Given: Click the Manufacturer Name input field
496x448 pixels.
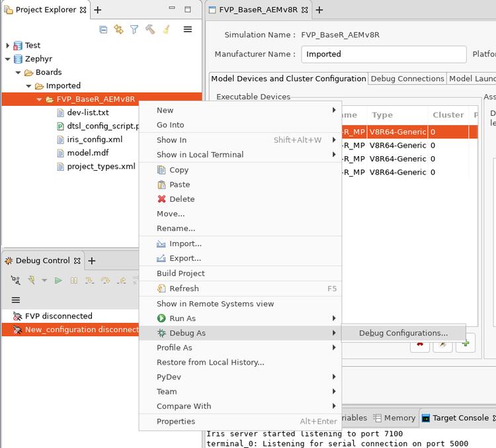Looking at the screenshot, I should pyautogui.click(x=384, y=54).
